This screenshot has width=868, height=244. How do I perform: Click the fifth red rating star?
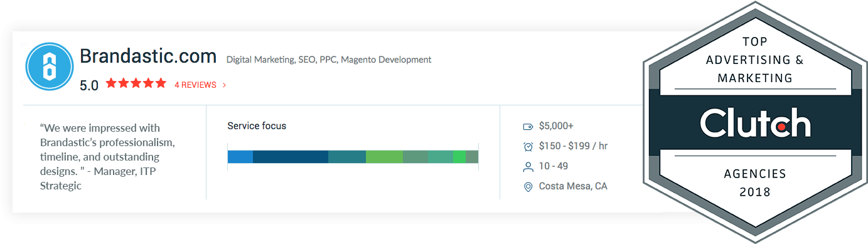161,83
